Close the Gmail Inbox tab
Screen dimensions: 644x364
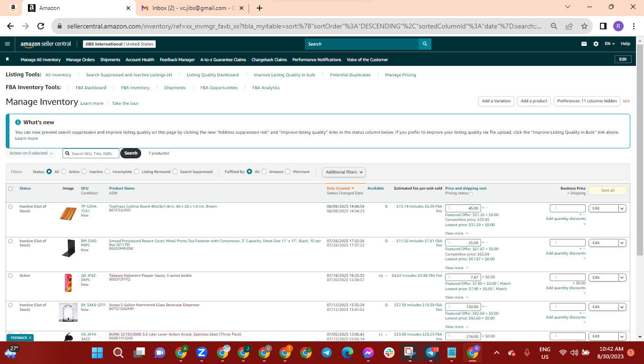(241, 8)
